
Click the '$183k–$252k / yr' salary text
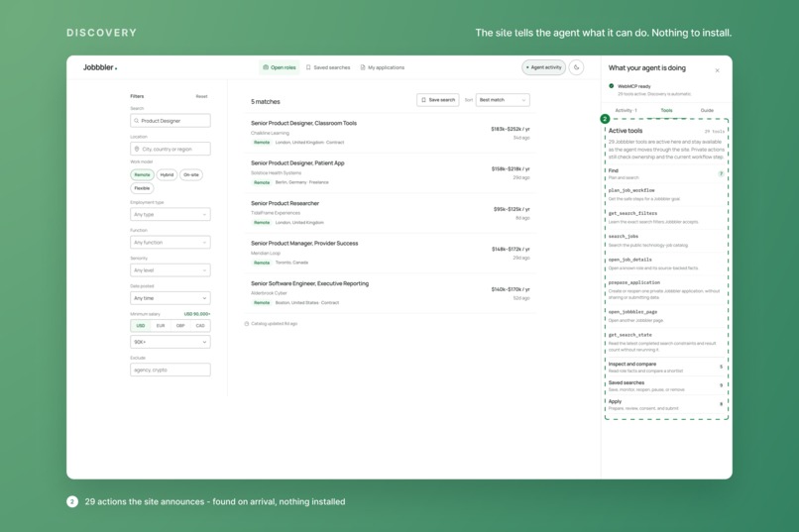[511, 129]
